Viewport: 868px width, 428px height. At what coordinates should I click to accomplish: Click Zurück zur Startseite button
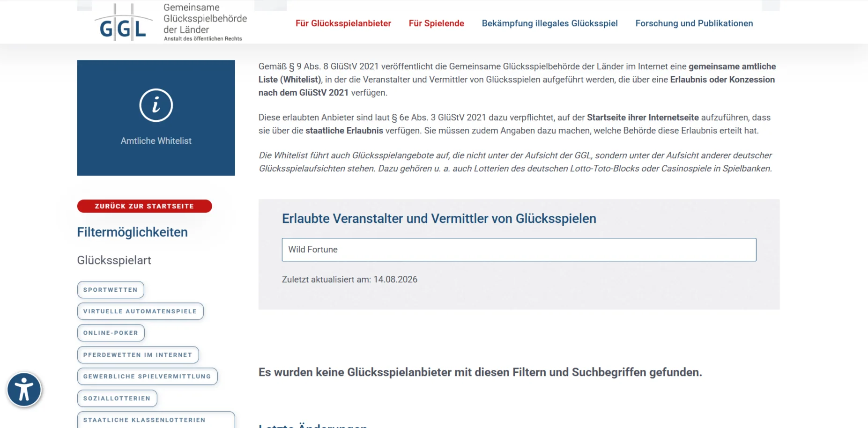[144, 206]
